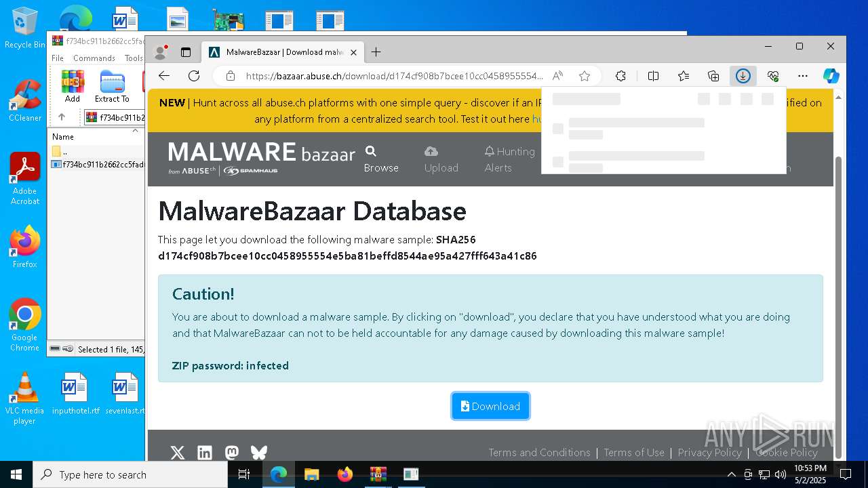
Task: Open the Copilot sidebar icon
Action: point(831,76)
